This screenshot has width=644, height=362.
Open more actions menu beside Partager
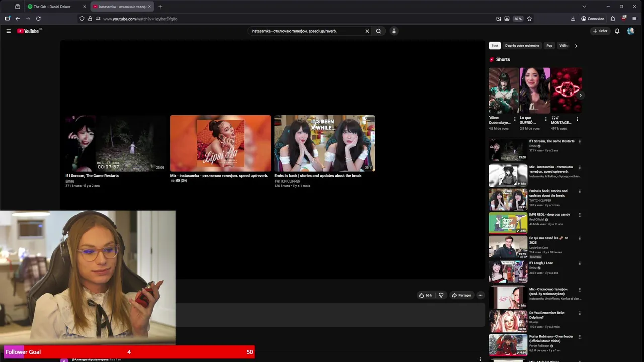[x=480, y=295]
